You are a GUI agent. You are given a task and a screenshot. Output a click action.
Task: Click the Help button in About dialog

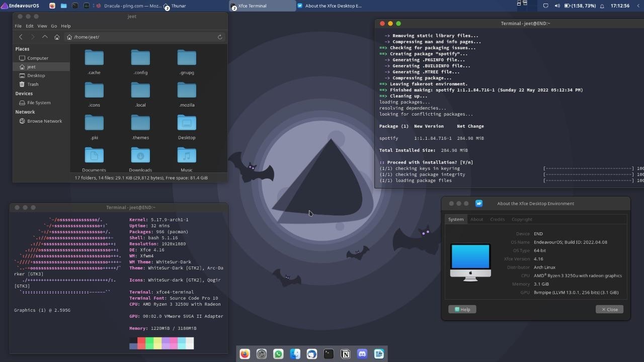click(462, 309)
